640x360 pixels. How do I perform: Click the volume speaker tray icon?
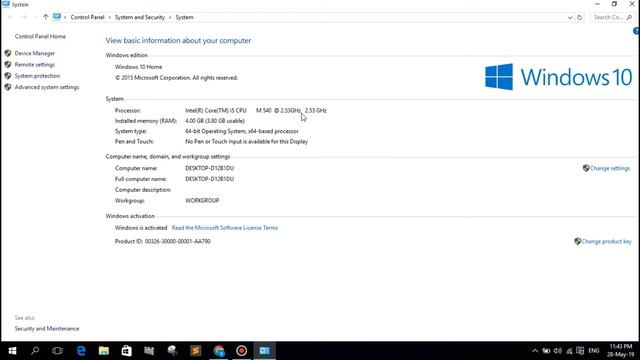[x=558, y=351]
